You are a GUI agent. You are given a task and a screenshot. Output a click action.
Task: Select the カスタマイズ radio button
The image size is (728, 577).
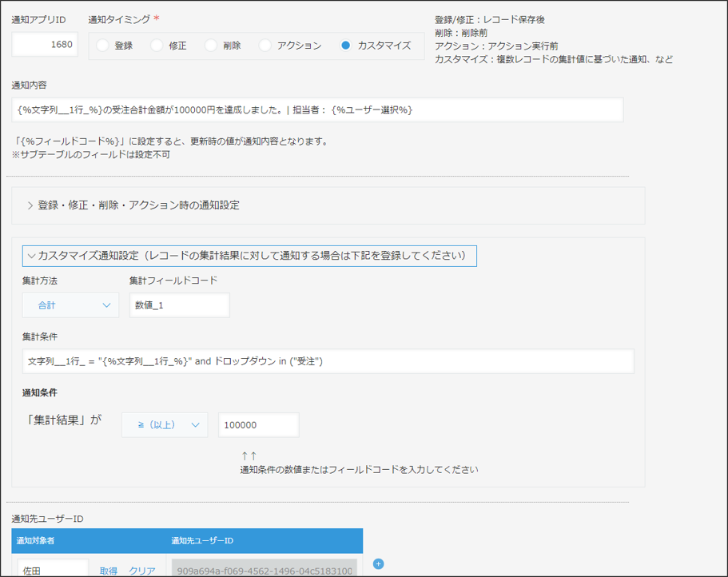tap(345, 46)
